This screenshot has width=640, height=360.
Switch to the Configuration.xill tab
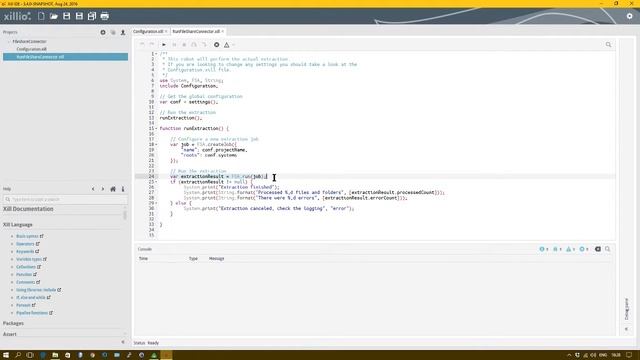148,31
